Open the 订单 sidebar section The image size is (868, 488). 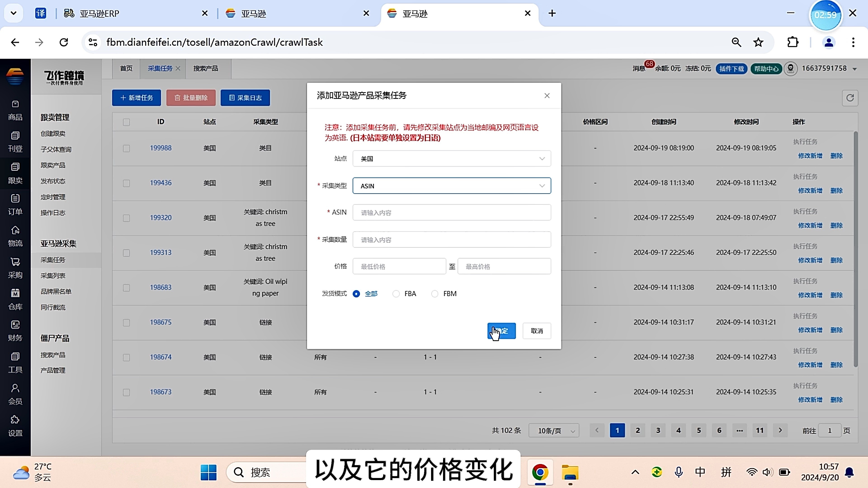click(15, 205)
